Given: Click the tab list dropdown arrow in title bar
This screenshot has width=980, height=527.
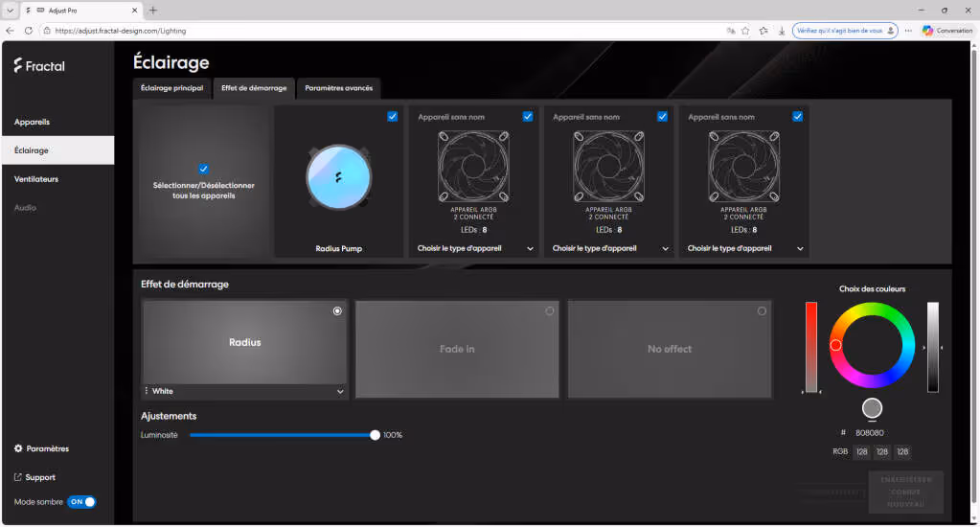Looking at the screenshot, I should (10, 10).
